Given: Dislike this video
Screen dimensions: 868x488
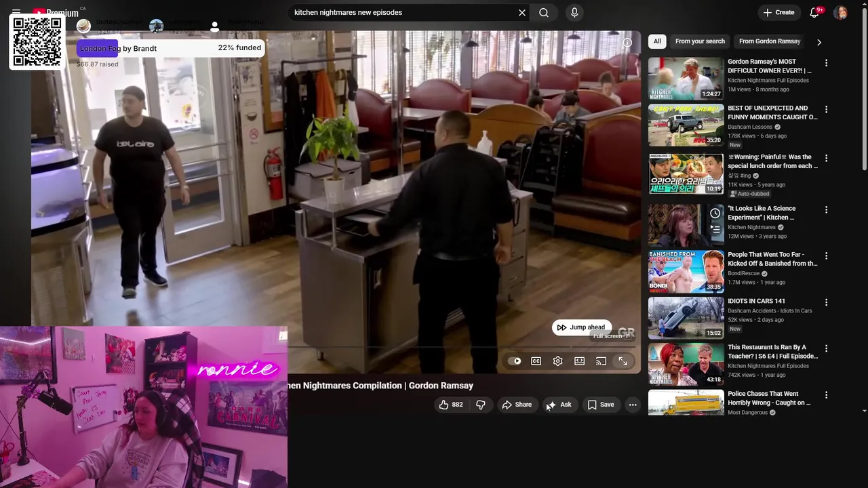Looking at the screenshot, I should (x=481, y=405).
